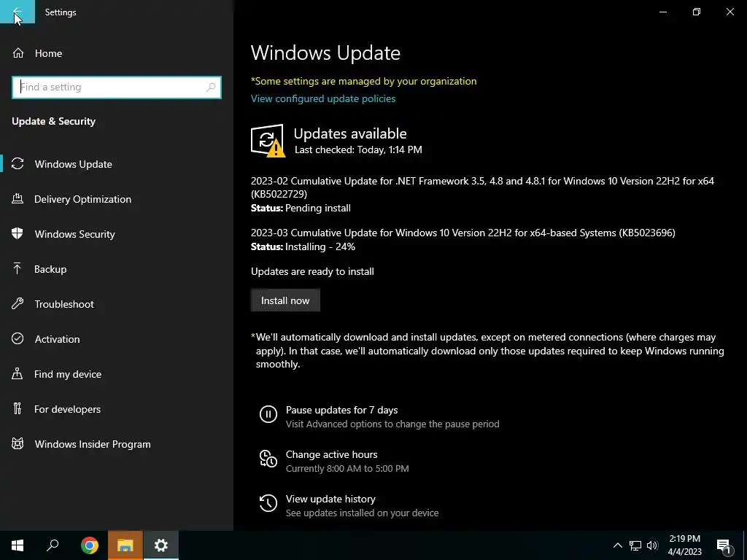Click the Settings gear on the taskbar
The height and width of the screenshot is (560, 747).
coord(161,545)
